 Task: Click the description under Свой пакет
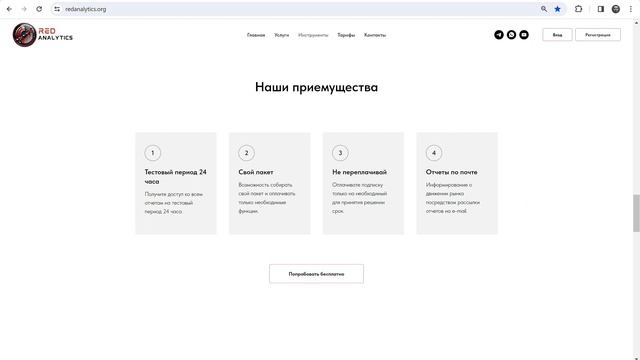click(267, 198)
